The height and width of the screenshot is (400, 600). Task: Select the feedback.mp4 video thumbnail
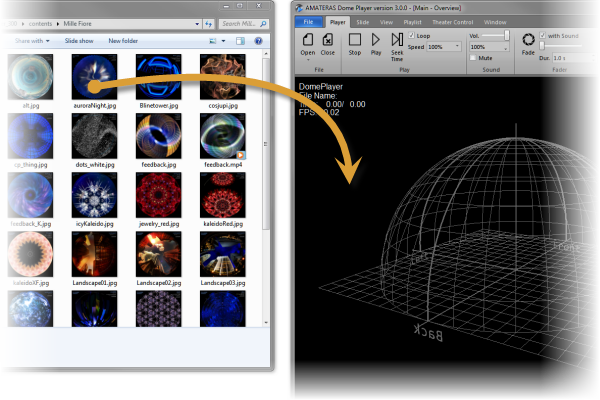(x=223, y=136)
